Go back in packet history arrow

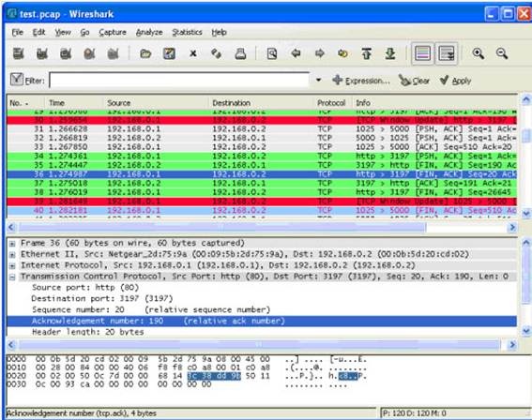[x=296, y=53]
